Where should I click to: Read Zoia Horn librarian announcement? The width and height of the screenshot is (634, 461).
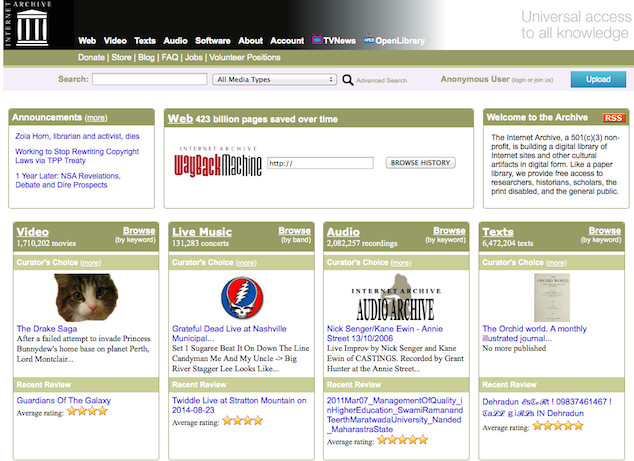point(77,136)
